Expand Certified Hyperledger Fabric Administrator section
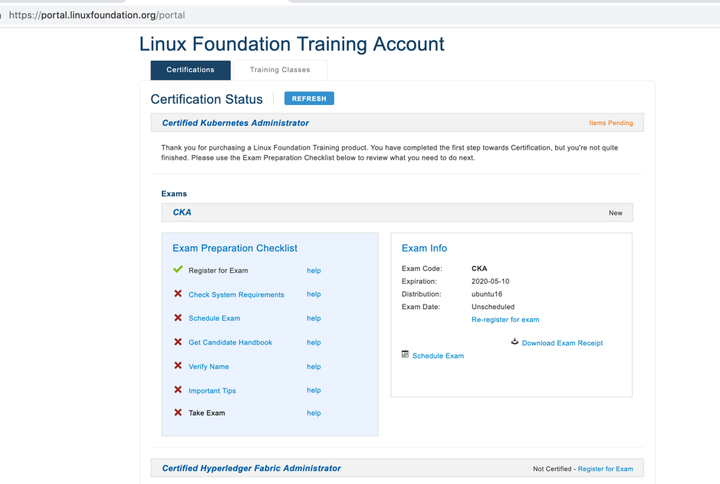Screen dimensions: 720x484 pos(251,468)
